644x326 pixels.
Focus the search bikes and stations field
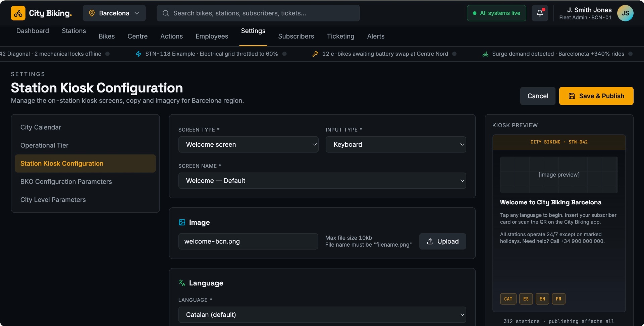click(258, 13)
